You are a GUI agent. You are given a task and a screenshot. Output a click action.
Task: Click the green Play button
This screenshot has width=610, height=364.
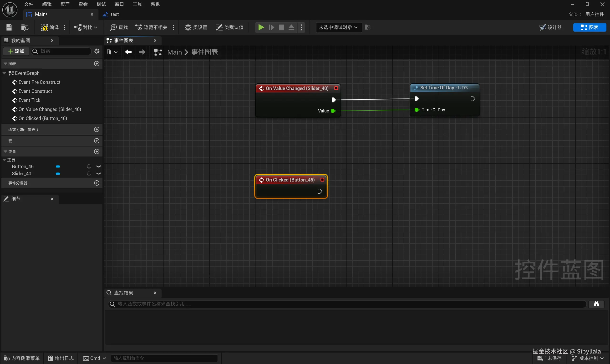(261, 27)
